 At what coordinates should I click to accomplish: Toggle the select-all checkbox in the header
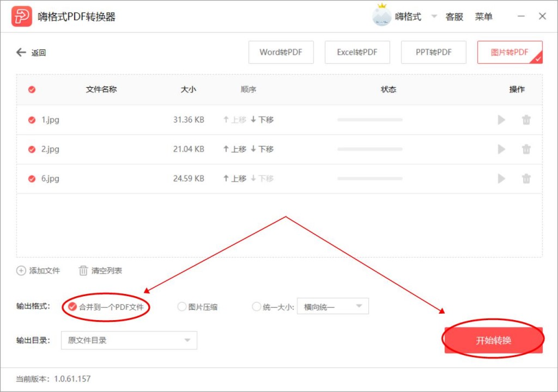click(32, 89)
